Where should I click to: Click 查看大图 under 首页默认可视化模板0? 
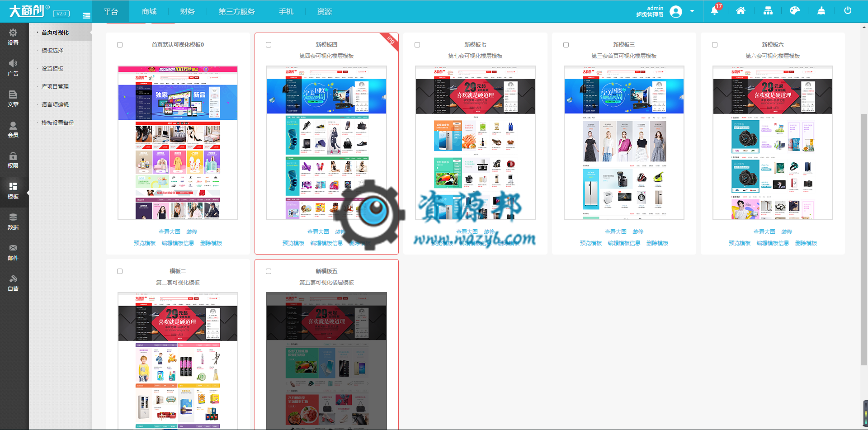[170, 232]
